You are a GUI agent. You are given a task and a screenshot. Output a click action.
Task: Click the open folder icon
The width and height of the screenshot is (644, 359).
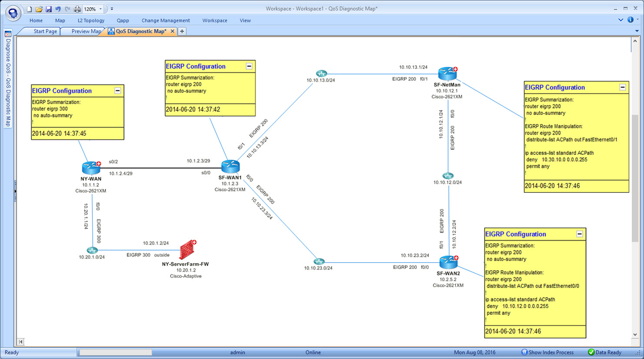[x=39, y=9]
